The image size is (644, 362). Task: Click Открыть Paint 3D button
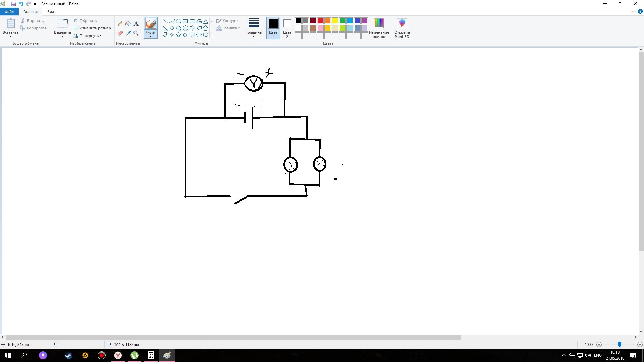point(402,28)
